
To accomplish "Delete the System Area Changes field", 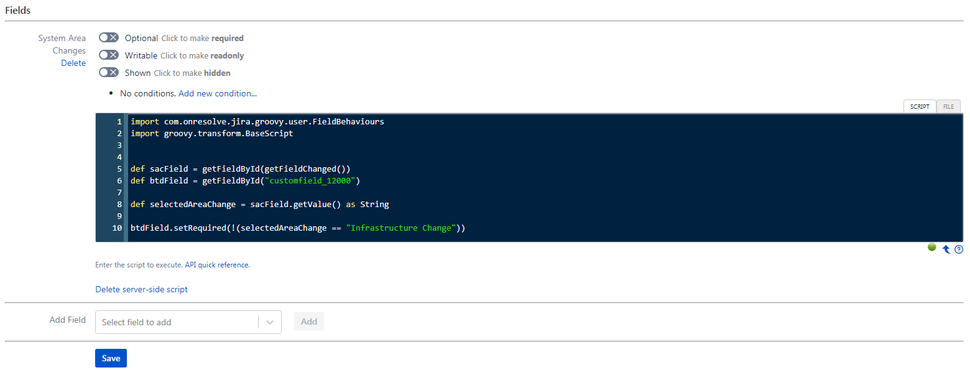I will (73, 63).
